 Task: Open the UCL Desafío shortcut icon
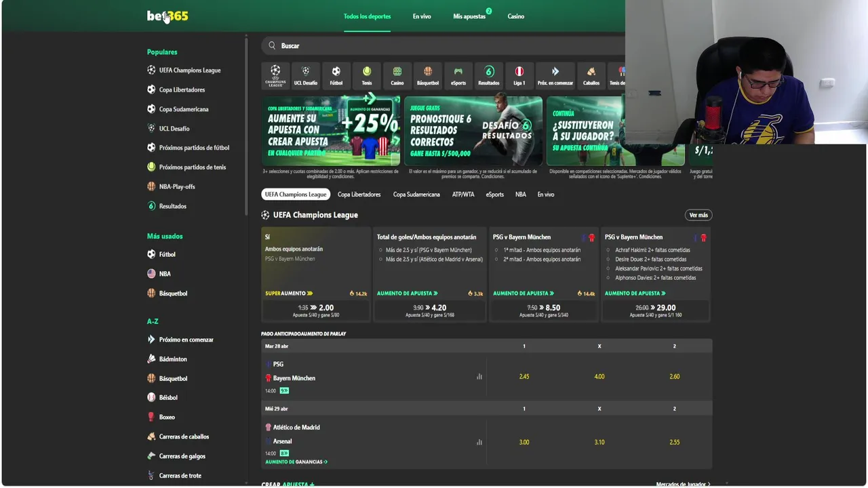[x=305, y=75]
